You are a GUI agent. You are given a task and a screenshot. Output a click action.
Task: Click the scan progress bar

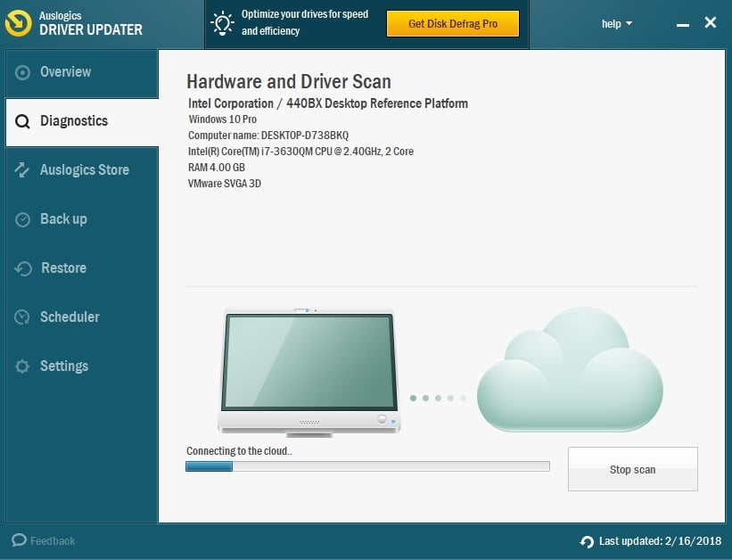(367, 465)
